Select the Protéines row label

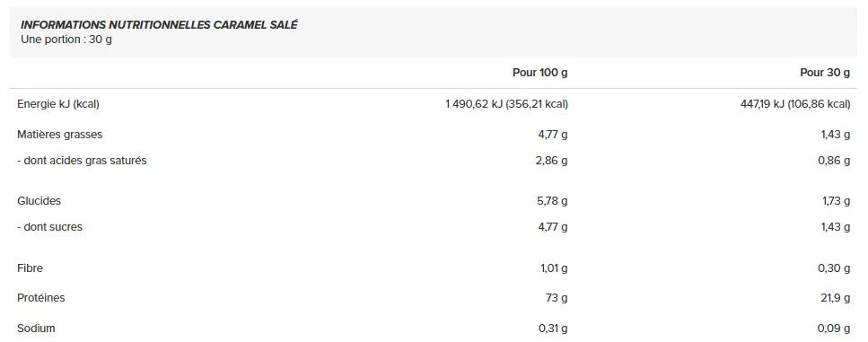(x=41, y=298)
